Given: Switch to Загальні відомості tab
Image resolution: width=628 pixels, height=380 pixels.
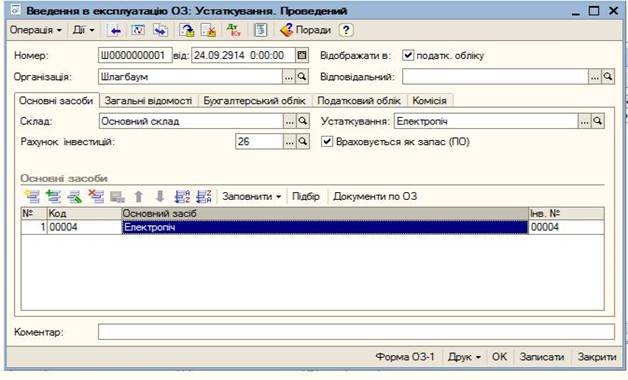Looking at the screenshot, I should (148, 101).
